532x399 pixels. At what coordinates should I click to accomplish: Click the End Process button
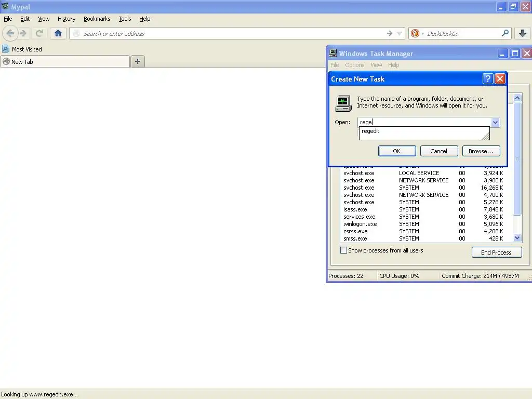(x=497, y=252)
